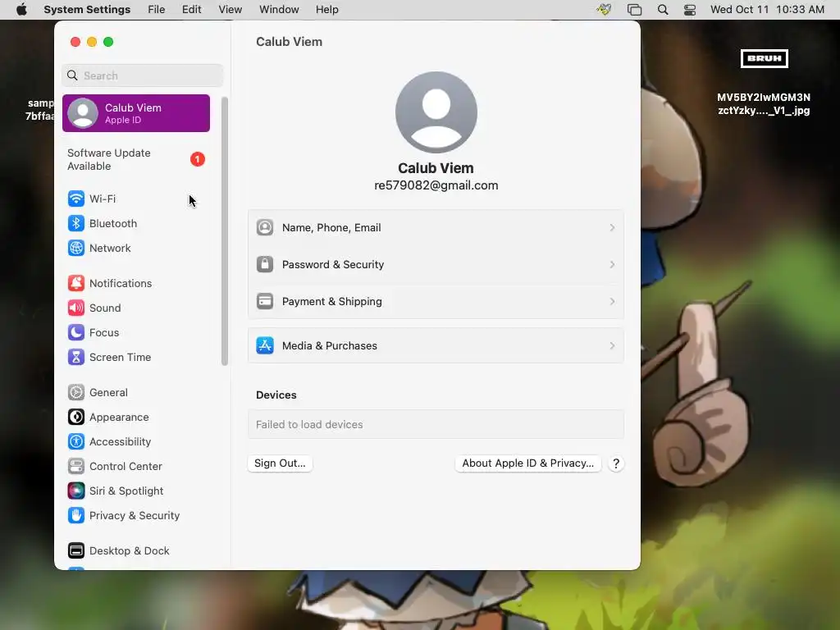Viewport: 840px width, 630px height.
Task: Open Appearance icon in sidebar
Action: click(76, 418)
